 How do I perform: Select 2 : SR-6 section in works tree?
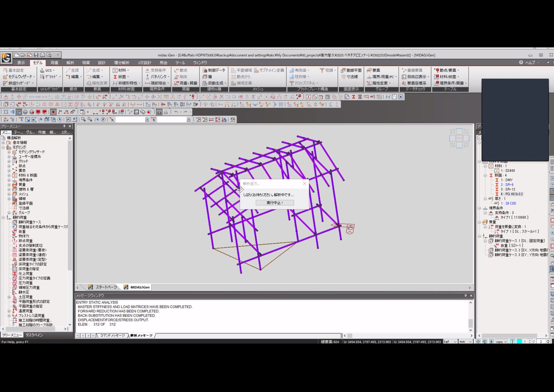[507, 185]
